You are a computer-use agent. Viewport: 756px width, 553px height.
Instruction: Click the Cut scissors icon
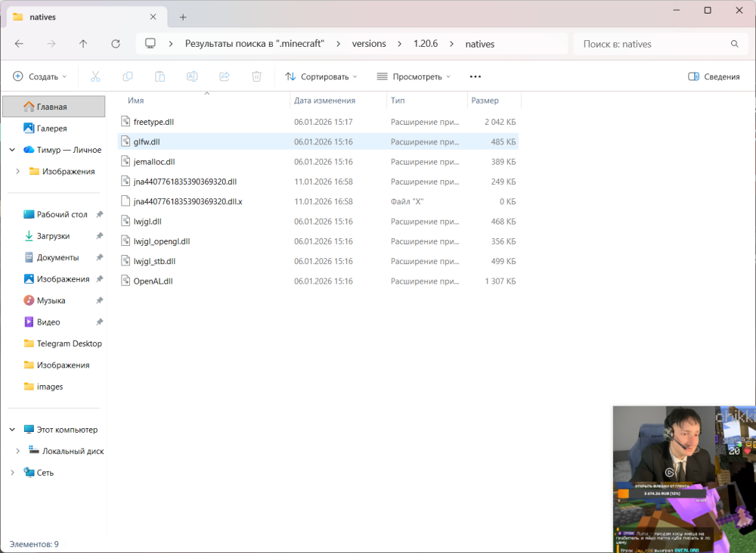(x=95, y=76)
